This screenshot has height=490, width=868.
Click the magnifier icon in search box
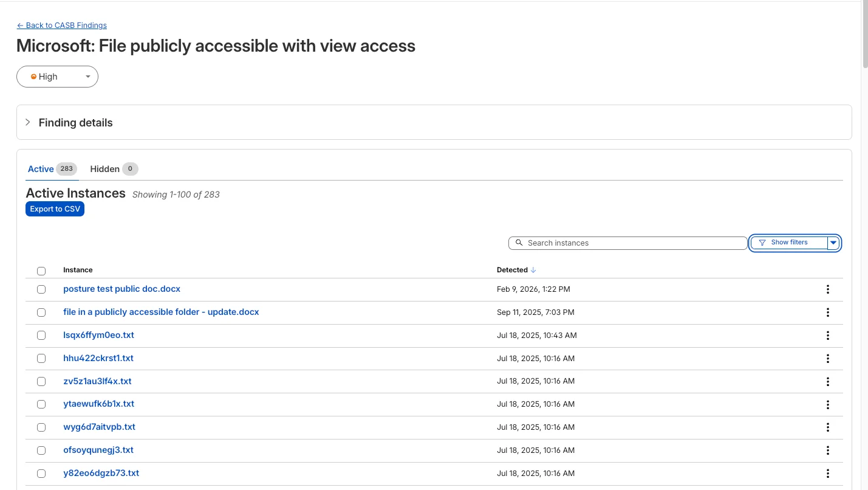click(519, 243)
